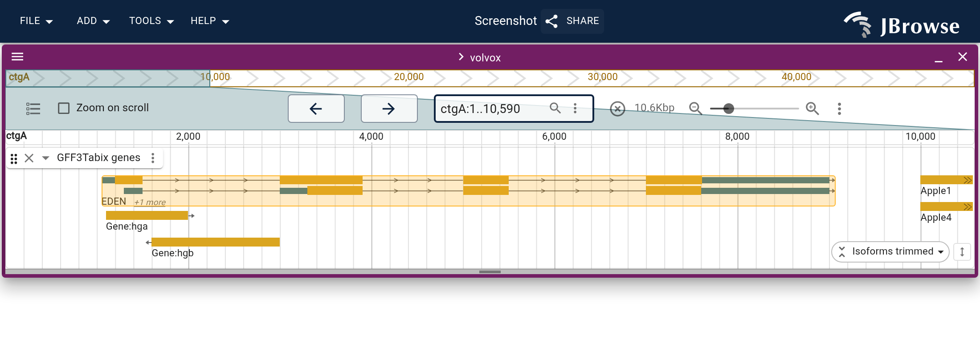Click the Apple1 feature label

tap(936, 191)
